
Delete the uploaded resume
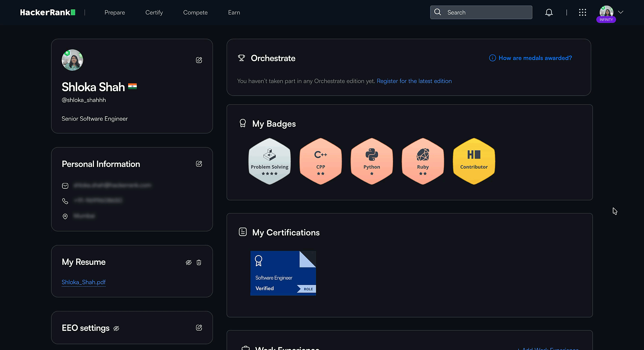(x=199, y=262)
